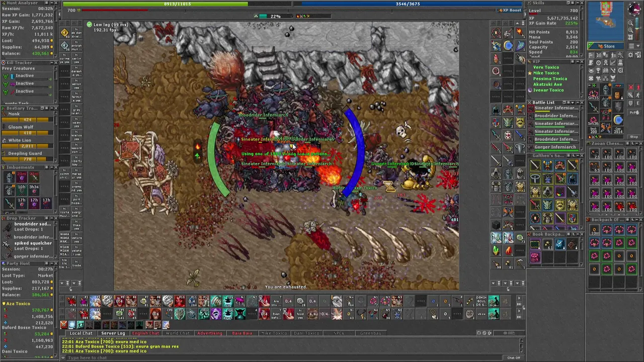Click the chat window scrollbar
This screenshot has width=644, height=362.
tap(521, 345)
